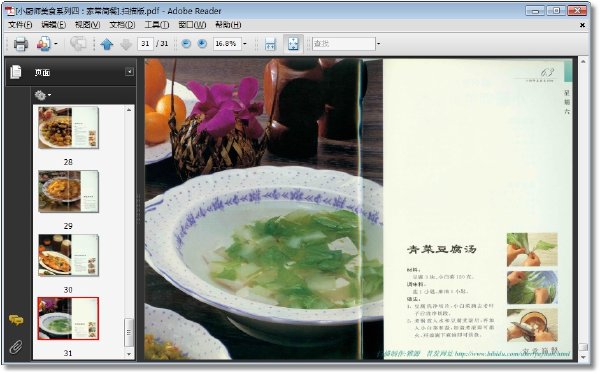This screenshot has width=600, height=374.
Task: Click the zoom percentage field showing 16.8%
Action: (x=227, y=44)
